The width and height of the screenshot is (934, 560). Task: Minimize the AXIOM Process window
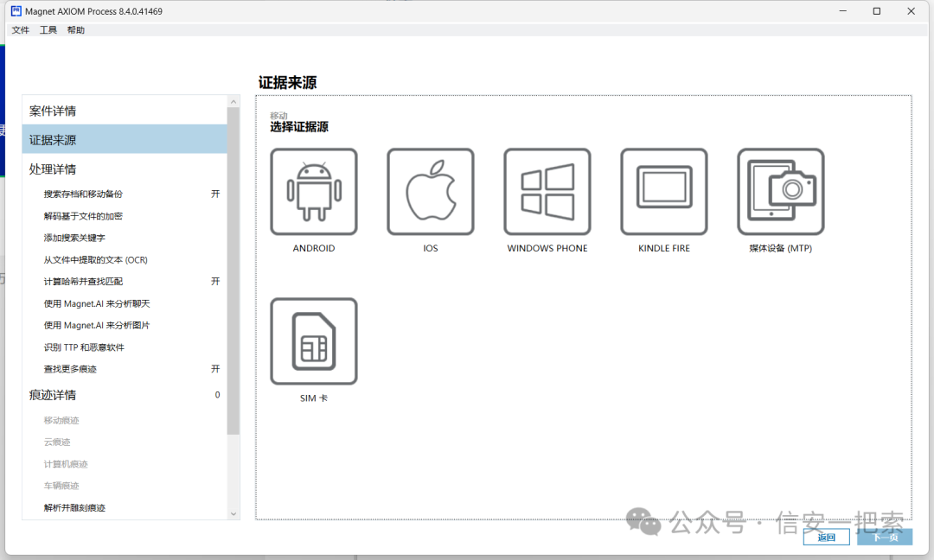click(x=843, y=10)
